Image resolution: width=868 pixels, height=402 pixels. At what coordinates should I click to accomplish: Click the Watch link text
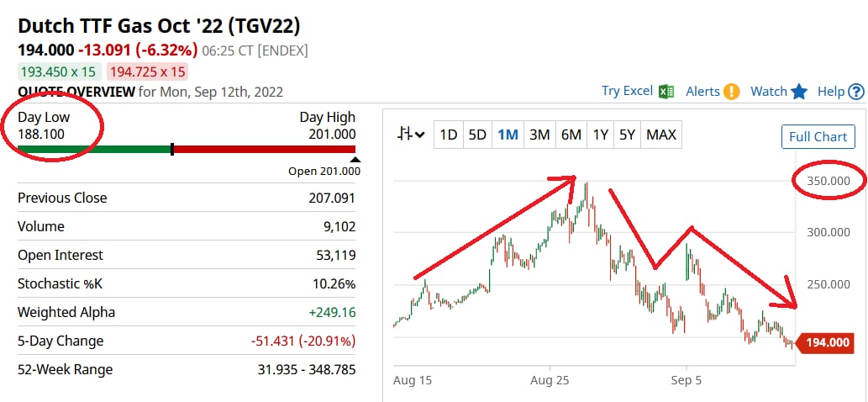(x=768, y=92)
